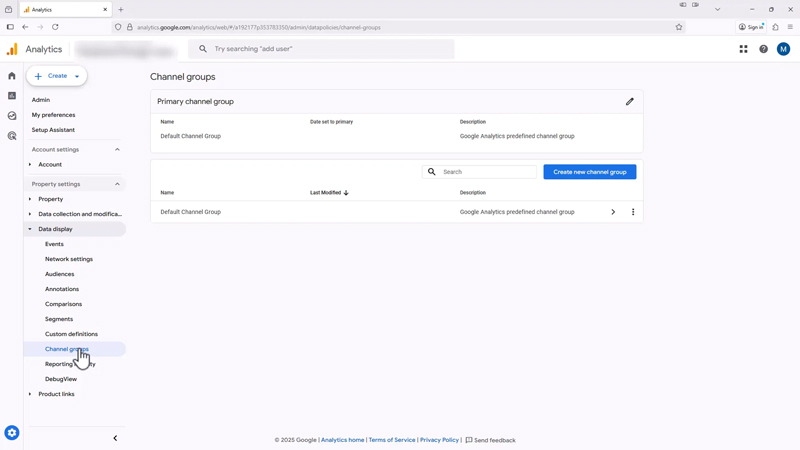Sort by Last Modified column header
Screen dimensions: 800x450
point(328,193)
